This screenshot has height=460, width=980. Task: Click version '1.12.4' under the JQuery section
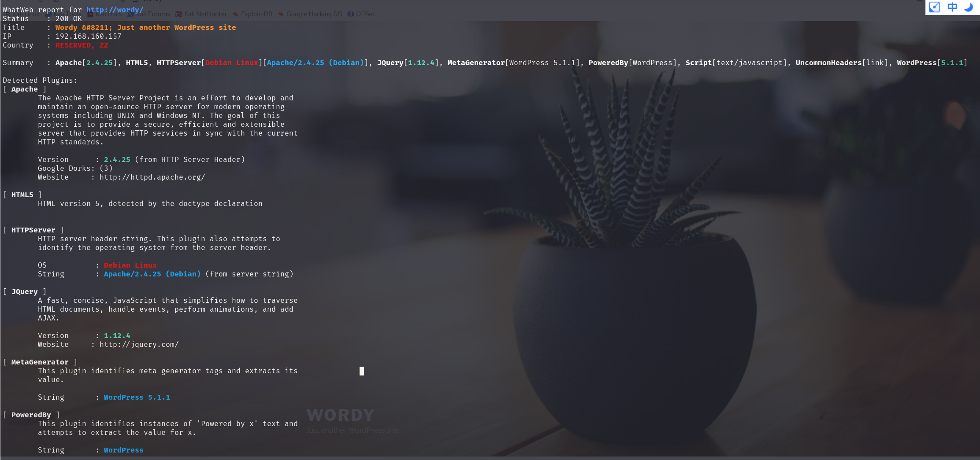coord(117,335)
